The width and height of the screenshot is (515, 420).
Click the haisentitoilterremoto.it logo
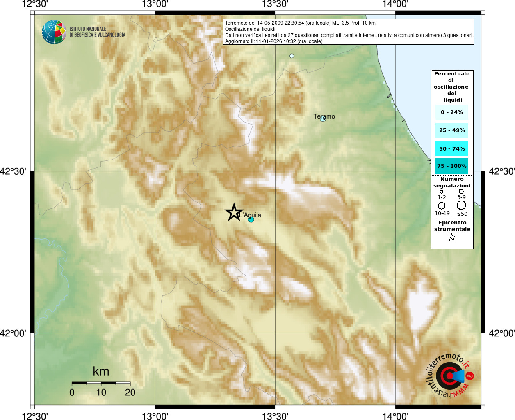[450, 376]
